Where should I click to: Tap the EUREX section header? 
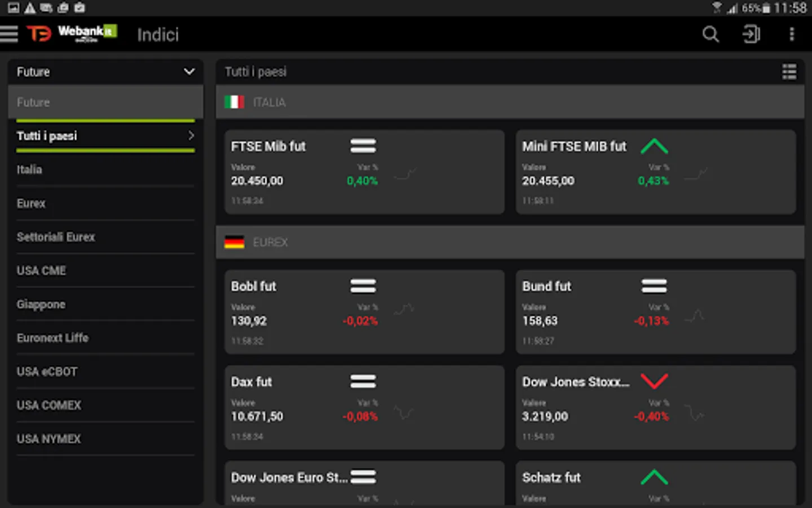click(x=510, y=242)
